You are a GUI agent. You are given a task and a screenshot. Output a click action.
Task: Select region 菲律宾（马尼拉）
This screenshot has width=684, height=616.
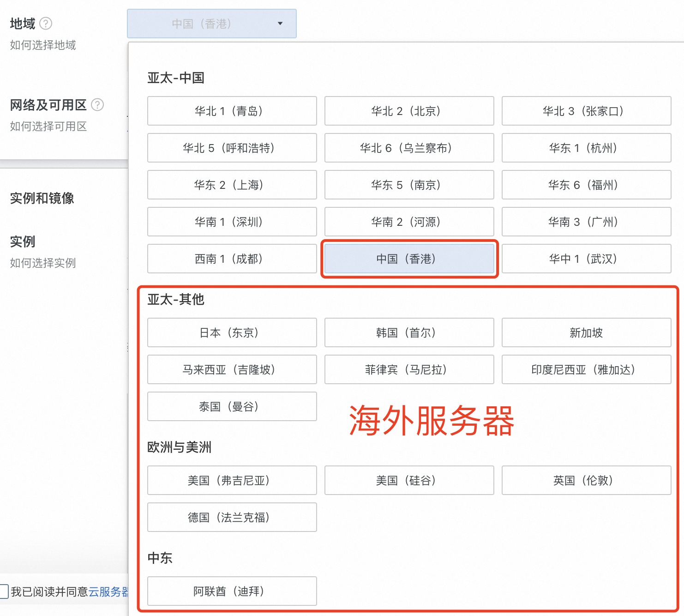(409, 369)
